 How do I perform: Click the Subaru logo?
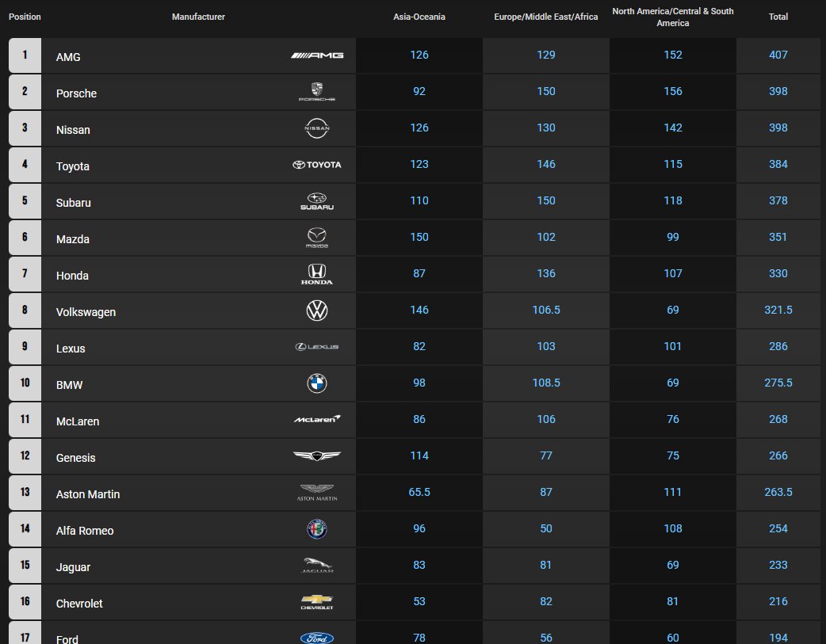point(316,201)
